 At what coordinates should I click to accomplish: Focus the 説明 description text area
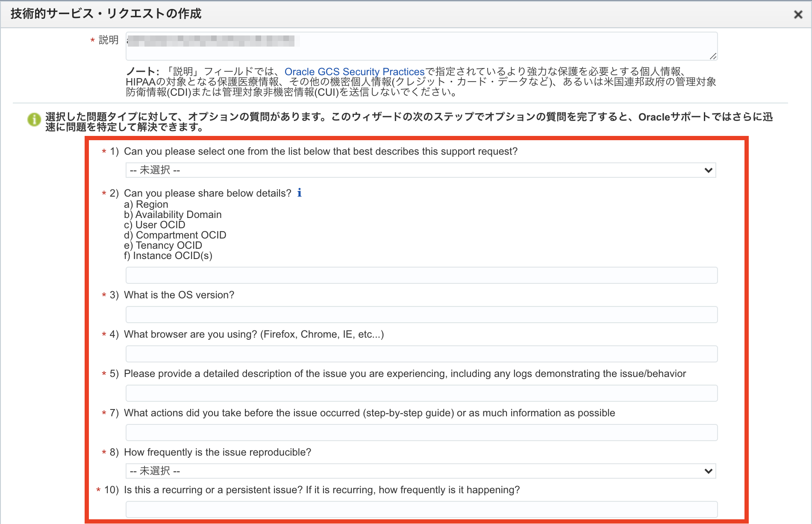(x=421, y=46)
